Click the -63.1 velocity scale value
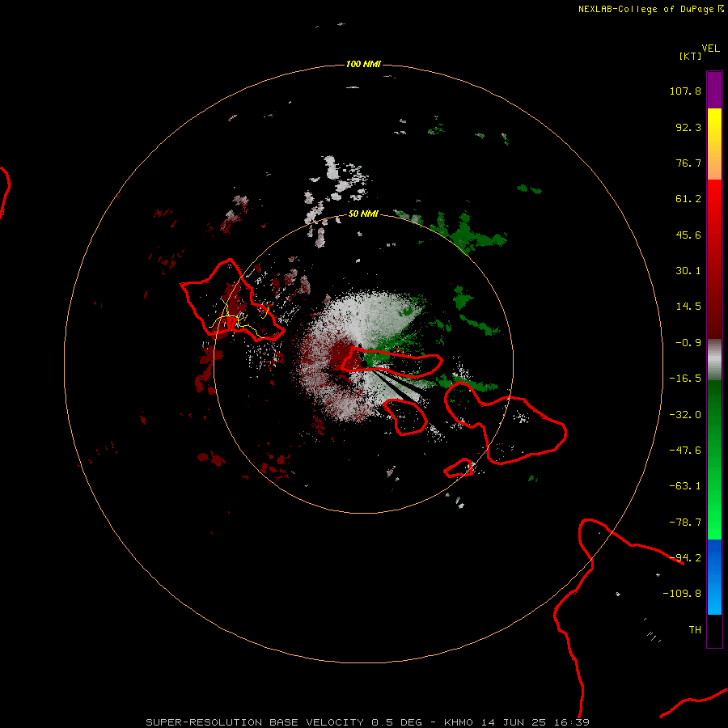 point(685,486)
